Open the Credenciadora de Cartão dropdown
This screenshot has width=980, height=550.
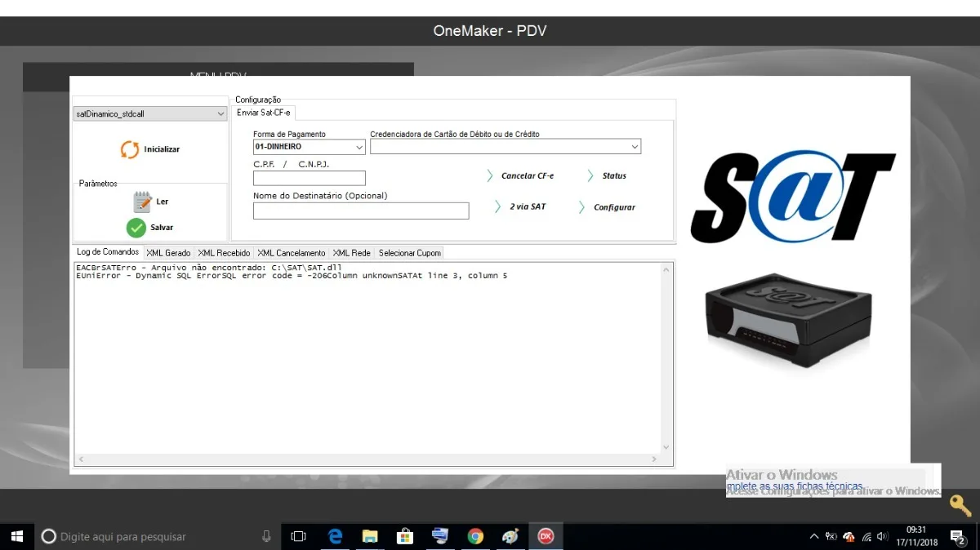tap(635, 147)
